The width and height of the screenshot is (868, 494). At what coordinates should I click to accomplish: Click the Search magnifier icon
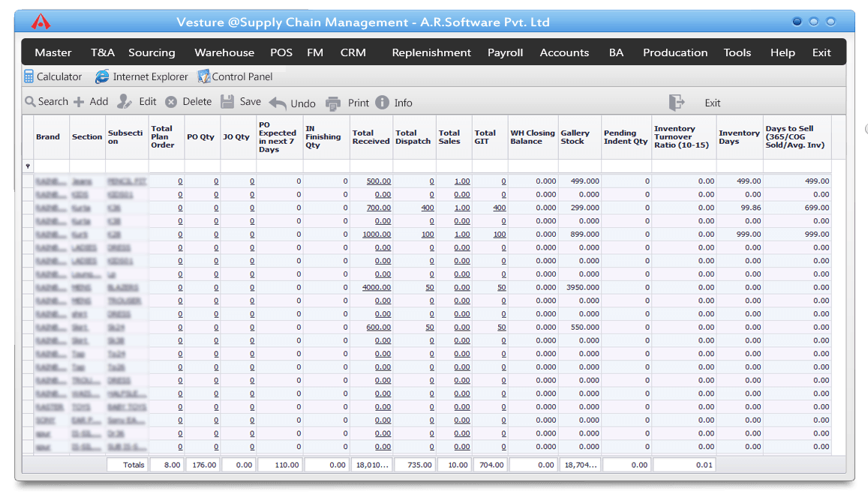(x=30, y=102)
